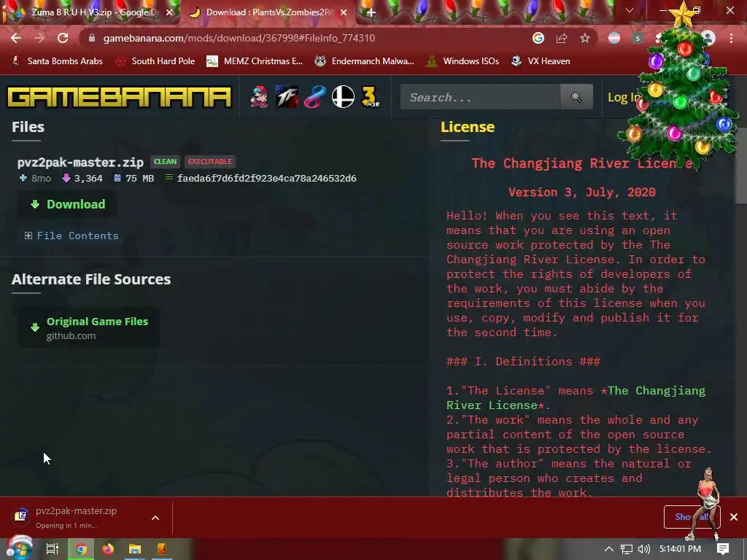Open the Endermanch Malwa... bookmark
747x560 pixels.
[365, 61]
